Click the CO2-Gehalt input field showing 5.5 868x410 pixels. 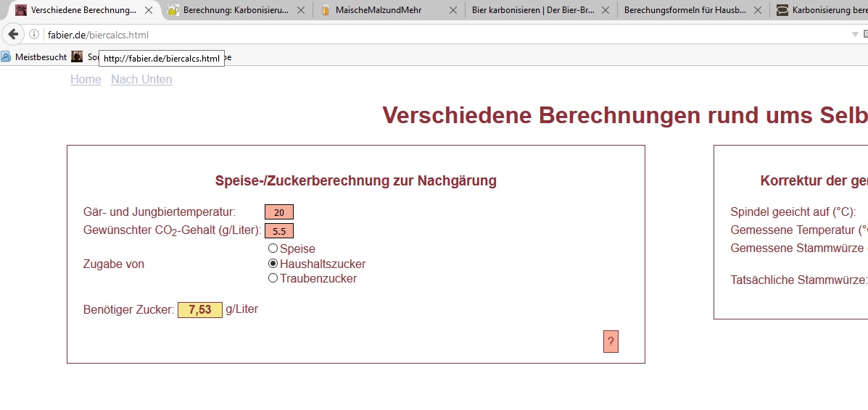coord(279,231)
